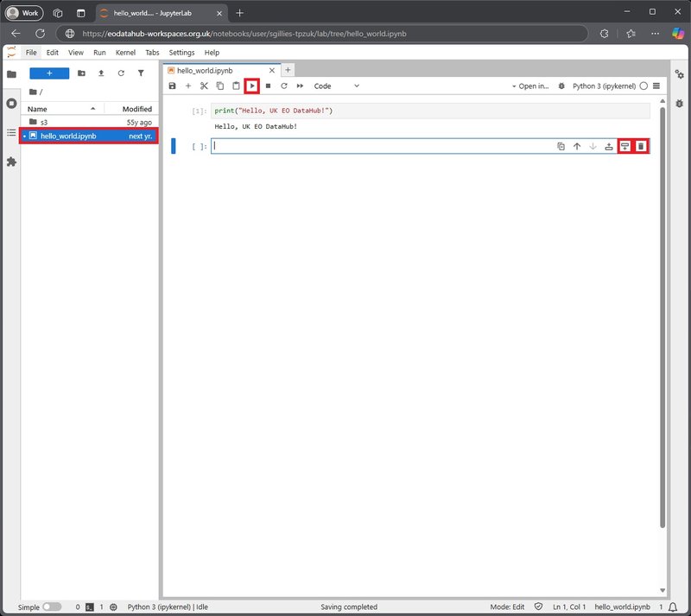
Task: Restart the kernel from the toolbar
Action: (x=284, y=86)
